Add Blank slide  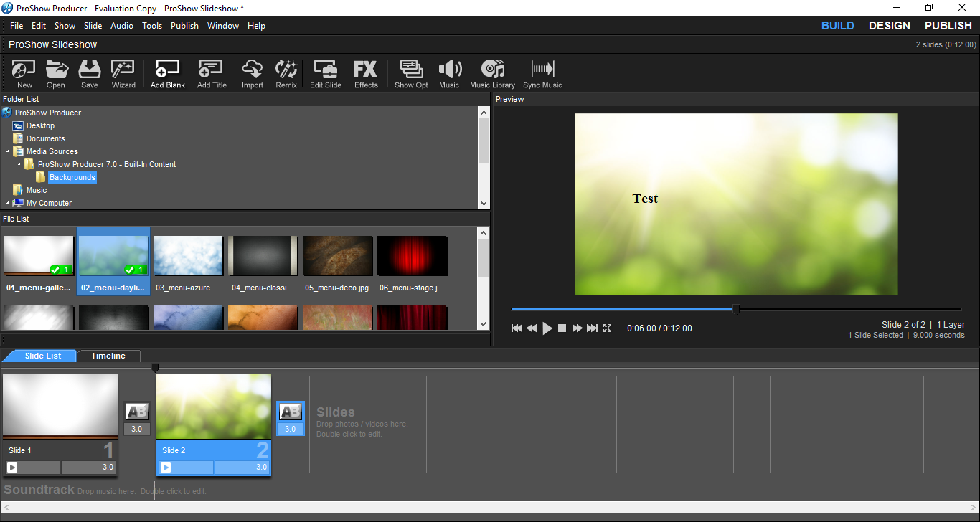pyautogui.click(x=168, y=74)
